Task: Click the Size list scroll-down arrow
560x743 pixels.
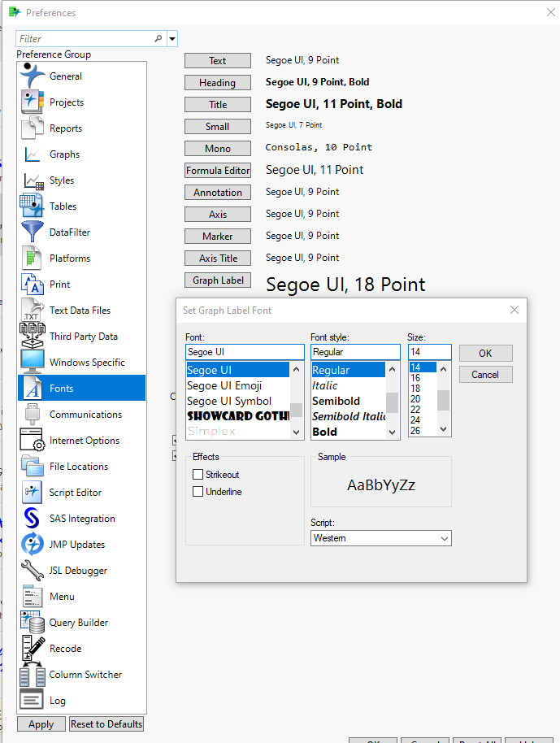Action: (x=444, y=429)
